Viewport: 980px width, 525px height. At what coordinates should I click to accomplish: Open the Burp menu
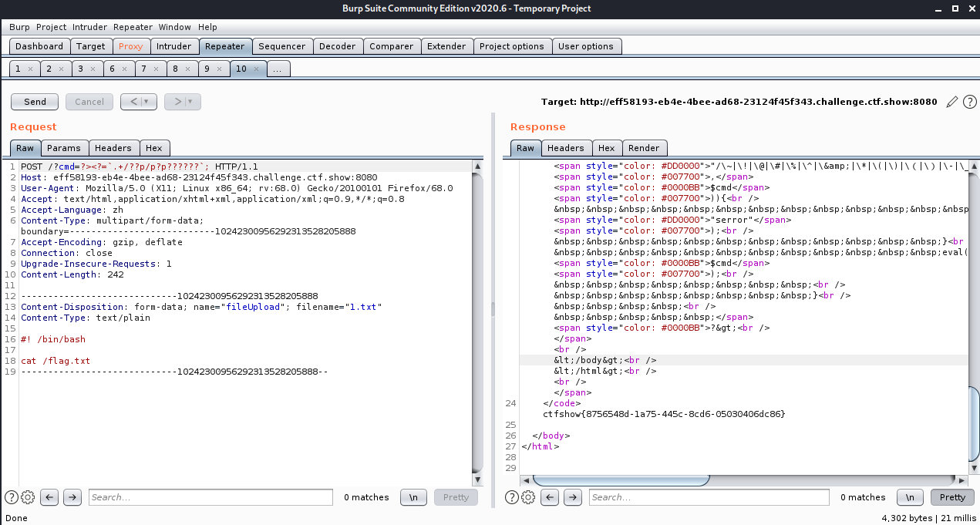click(x=20, y=27)
